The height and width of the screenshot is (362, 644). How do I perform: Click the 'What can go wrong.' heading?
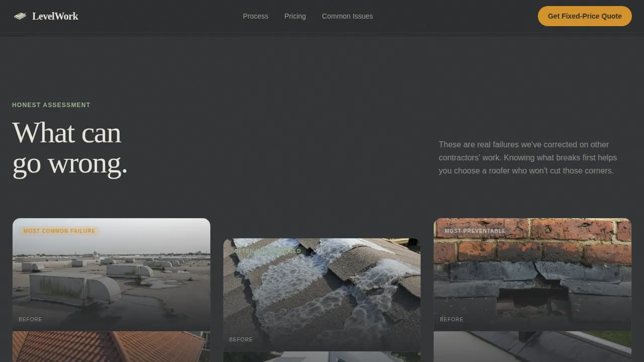click(x=70, y=148)
